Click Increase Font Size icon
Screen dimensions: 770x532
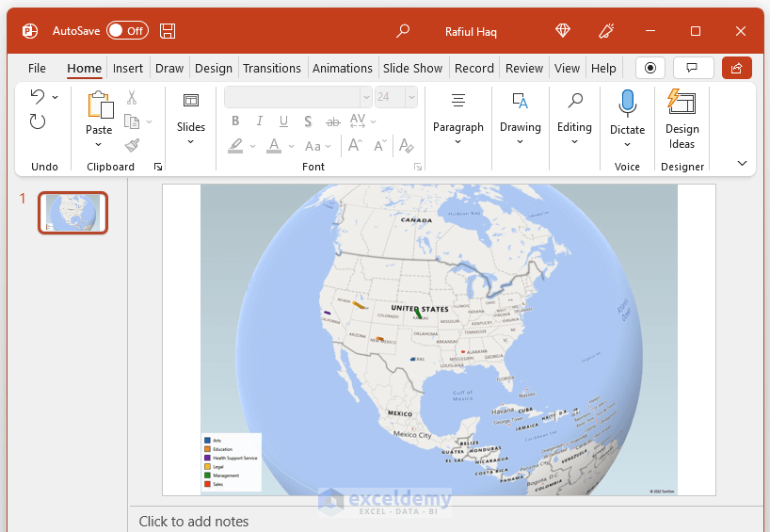355,145
